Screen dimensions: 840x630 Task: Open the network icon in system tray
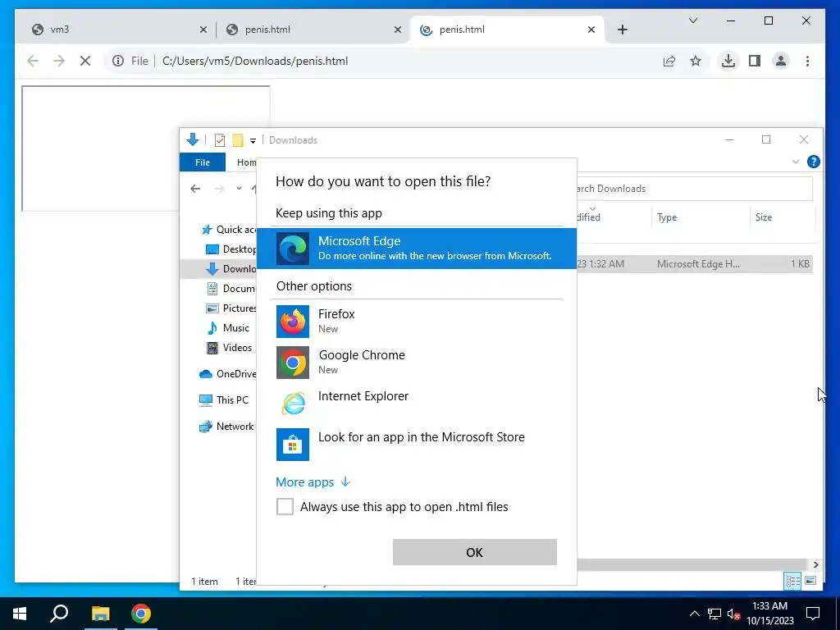714,614
